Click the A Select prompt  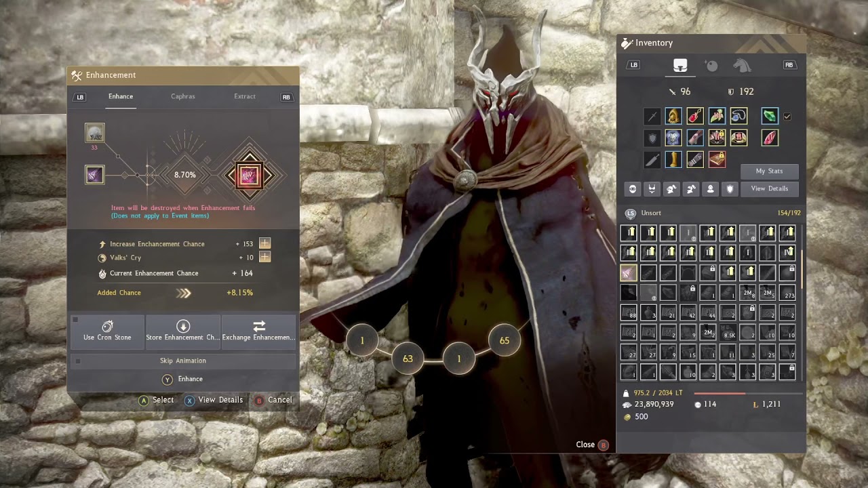coord(156,400)
